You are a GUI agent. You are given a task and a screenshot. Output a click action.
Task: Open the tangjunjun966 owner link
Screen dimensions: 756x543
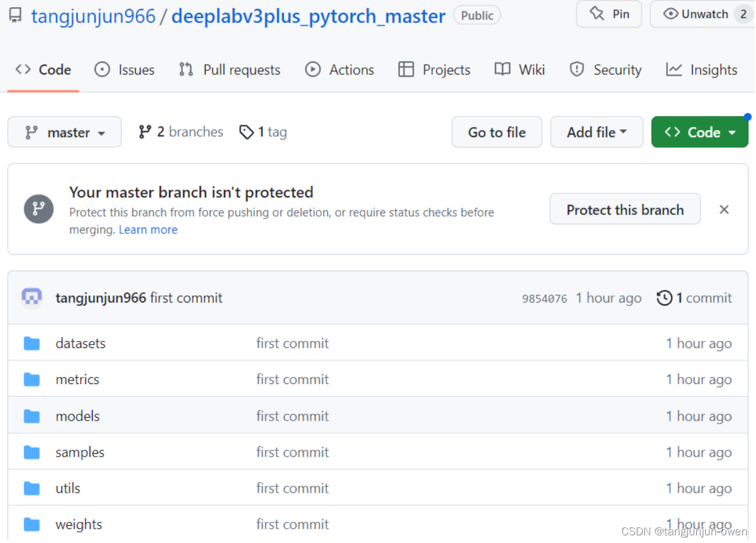93,16
